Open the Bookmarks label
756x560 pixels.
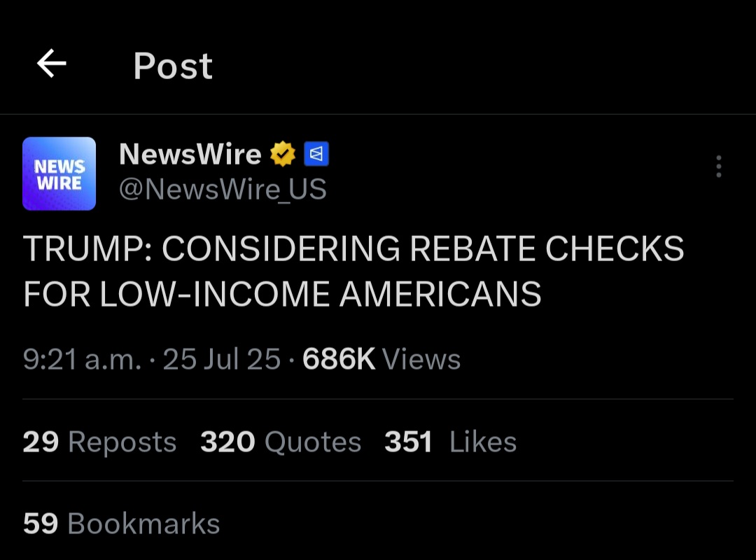[x=143, y=524]
